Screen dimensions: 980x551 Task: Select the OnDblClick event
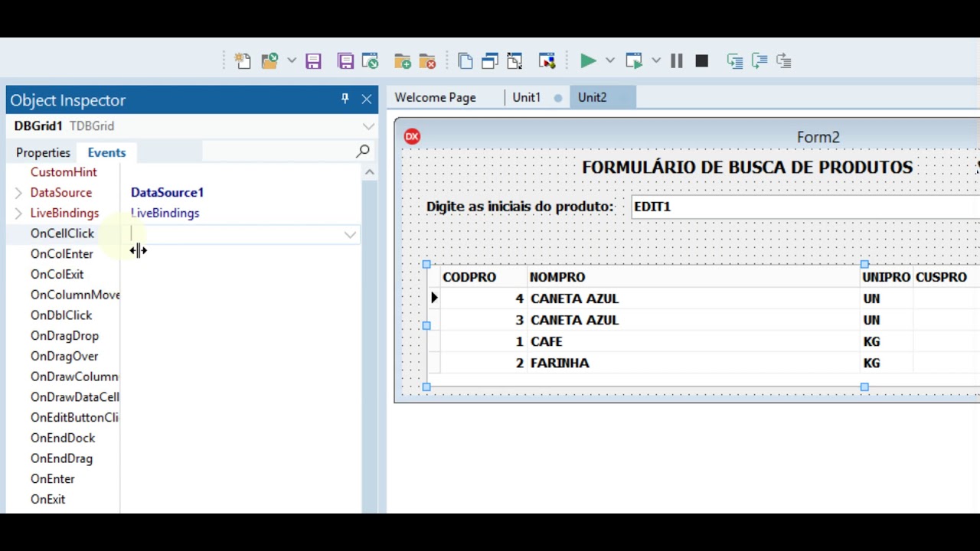[60, 315]
